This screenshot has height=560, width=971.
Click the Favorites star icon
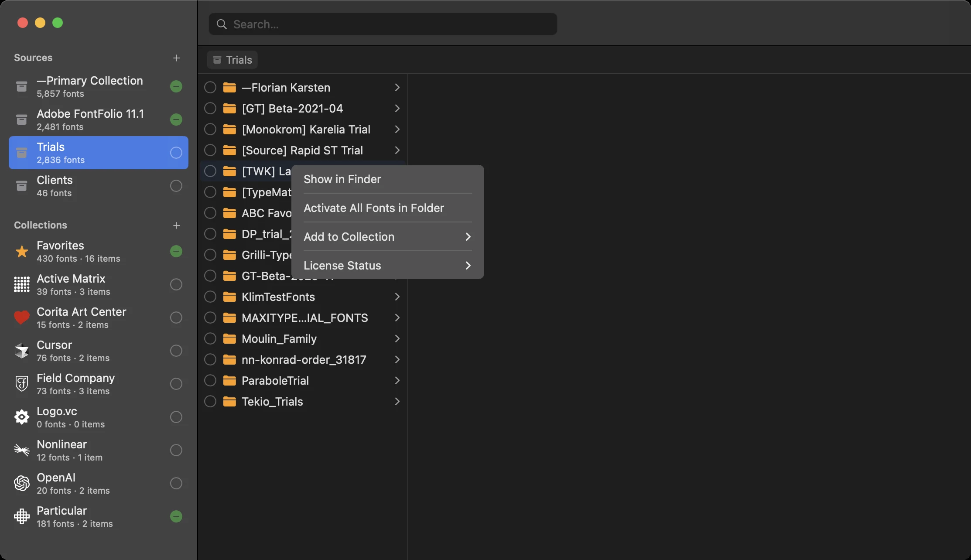coord(21,251)
